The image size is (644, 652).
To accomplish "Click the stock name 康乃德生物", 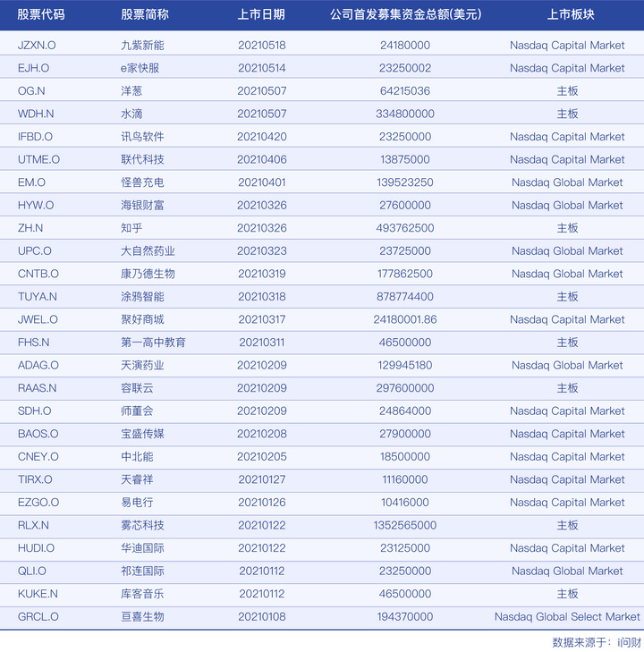I will (148, 274).
